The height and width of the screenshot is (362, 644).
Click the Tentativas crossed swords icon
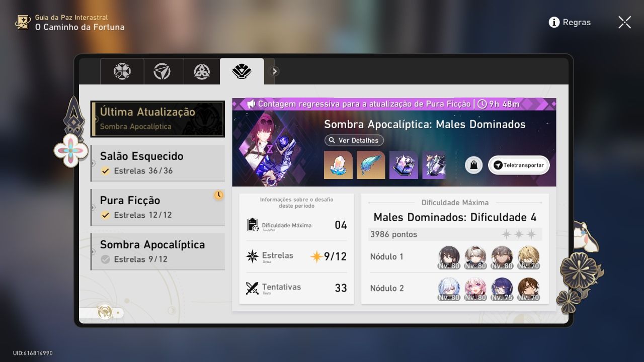coord(252,288)
